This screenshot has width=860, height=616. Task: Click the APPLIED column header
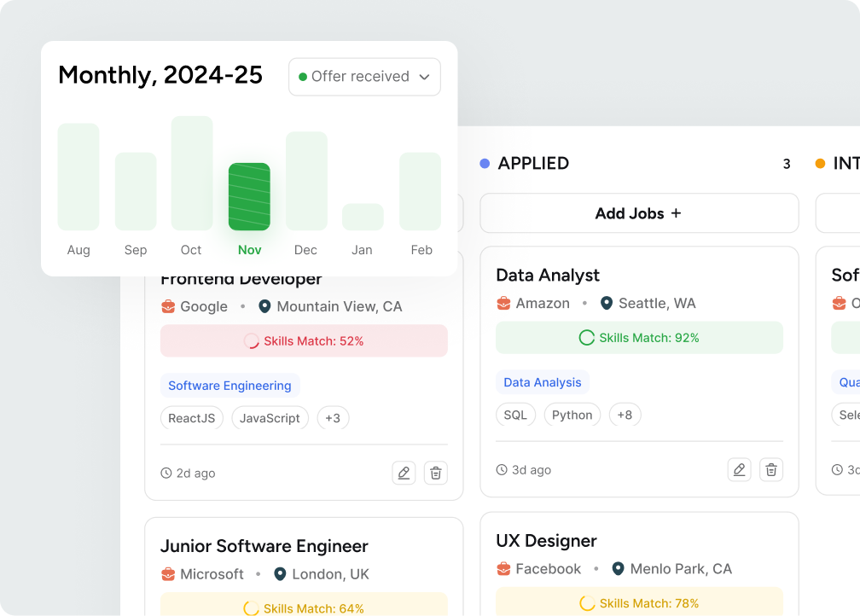(533, 163)
